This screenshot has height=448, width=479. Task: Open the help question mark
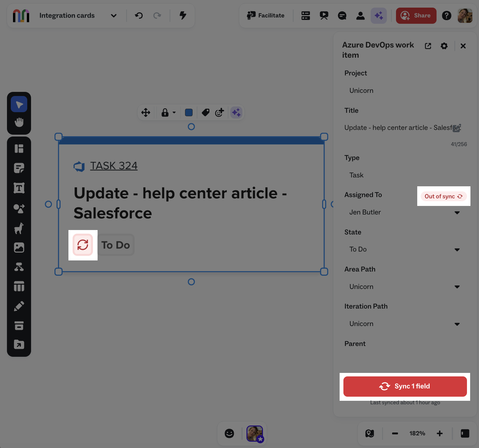click(x=447, y=16)
